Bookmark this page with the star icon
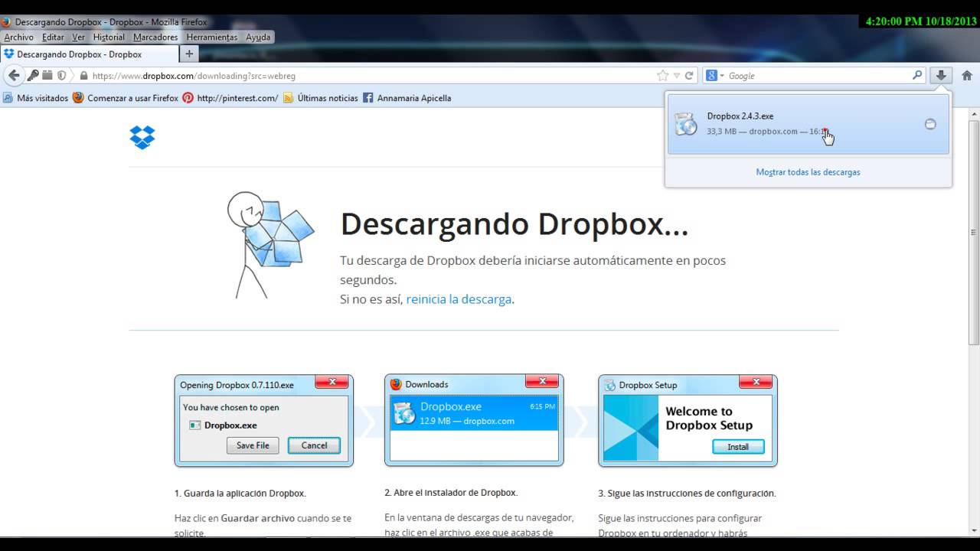The image size is (980, 551). click(662, 76)
